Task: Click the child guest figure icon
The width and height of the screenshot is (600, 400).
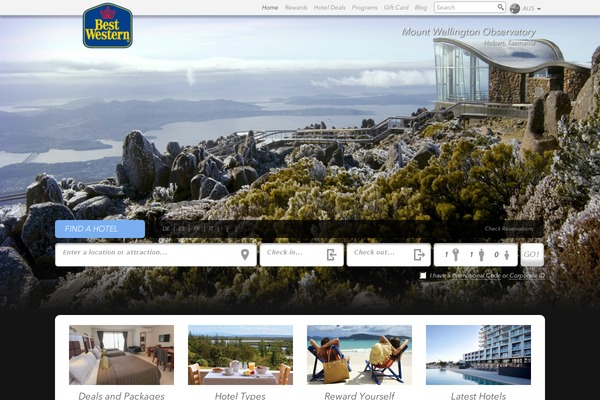Action: pyautogui.click(x=507, y=255)
